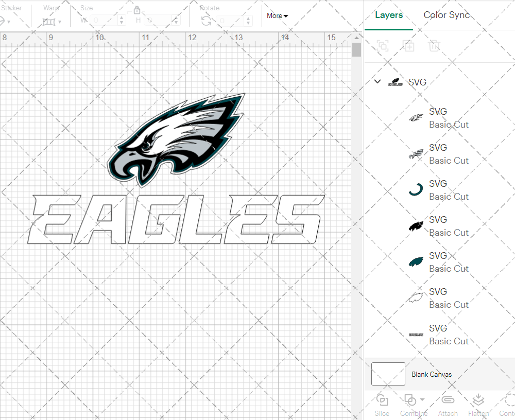Click the Basic Cut label under the teal arc layer
This screenshot has width=515, height=420.
point(449,197)
